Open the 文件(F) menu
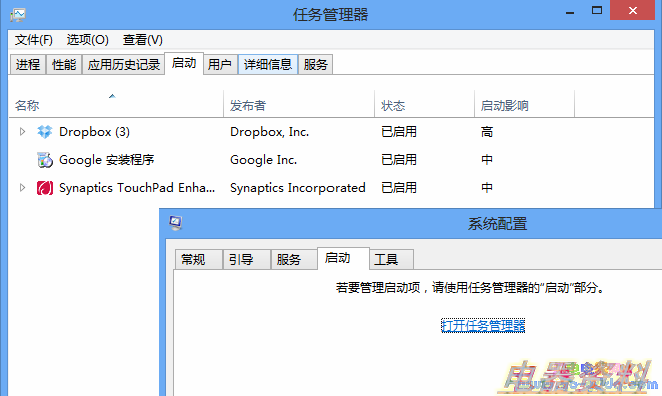The width and height of the screenshot is (662, 396). (x=33, y=40)
